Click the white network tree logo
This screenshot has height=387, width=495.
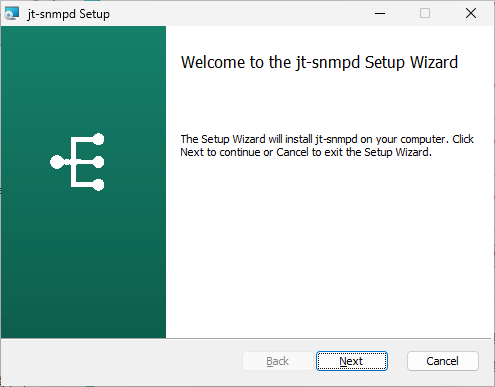point(77,162)
